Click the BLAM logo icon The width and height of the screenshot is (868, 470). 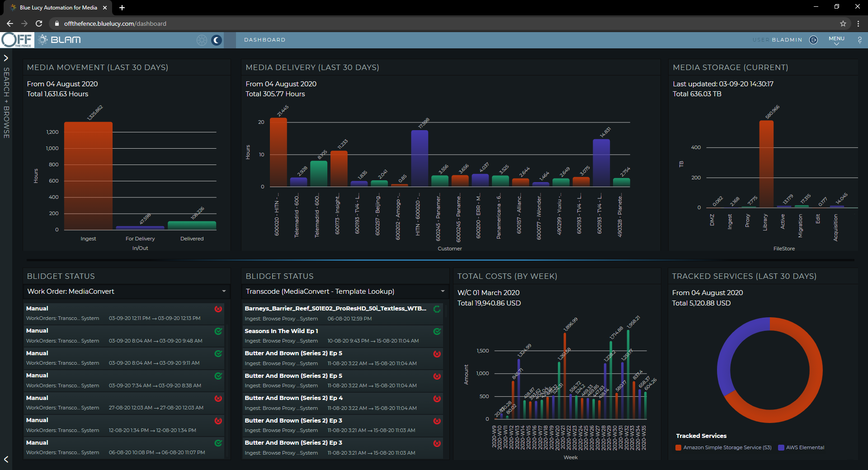[x=43, y=40]
